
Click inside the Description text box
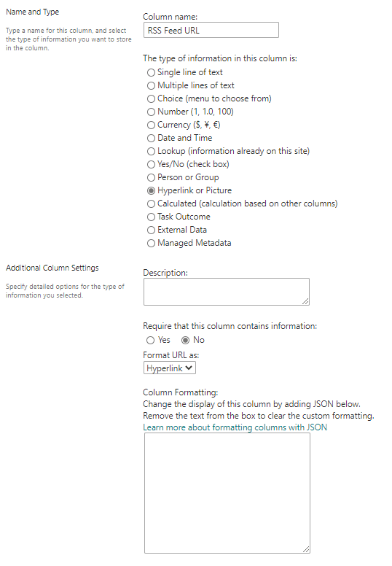pyautogui.click(x=227, y=292)
